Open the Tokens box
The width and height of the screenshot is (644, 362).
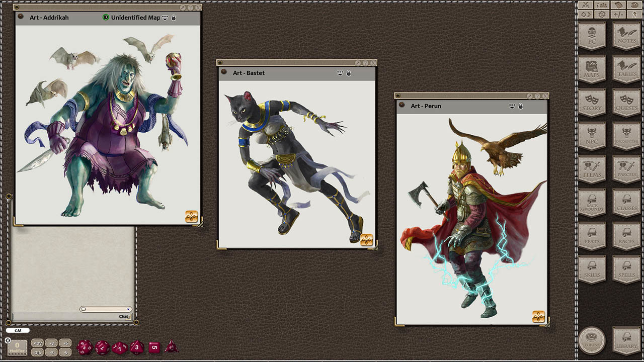coord(592,340)
